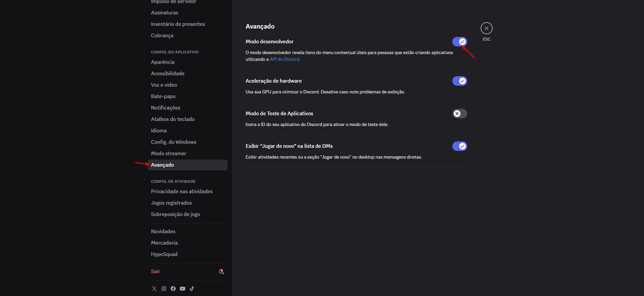Open Discord's X (Twitter) social link
The width and height of the screenshot is (644, 296).
(154, 289)
